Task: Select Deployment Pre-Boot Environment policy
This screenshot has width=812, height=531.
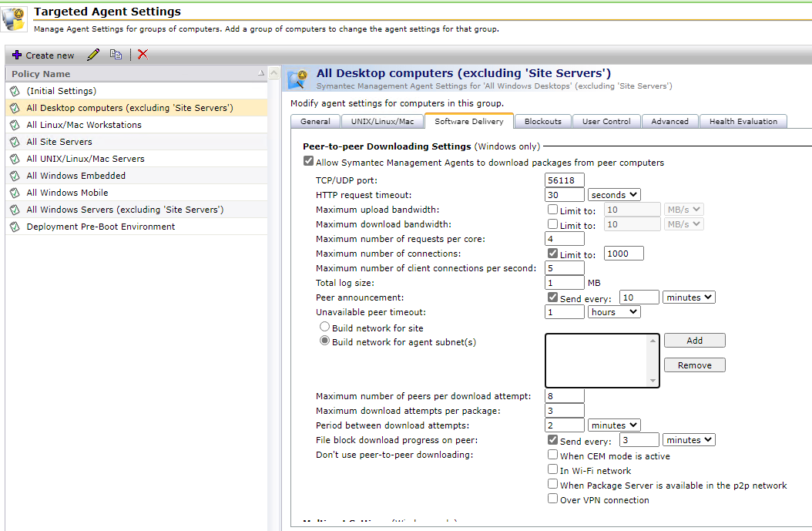Action: (136, 227)
